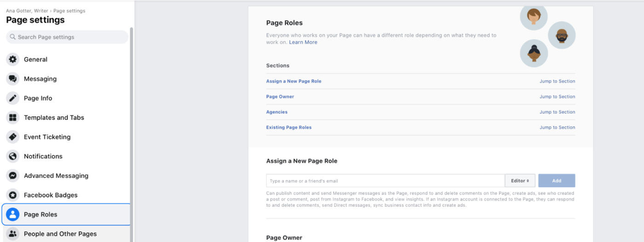This screenshot has height=242, width=644.
Task: Click the General gear icon
Action: click(13, 59)
